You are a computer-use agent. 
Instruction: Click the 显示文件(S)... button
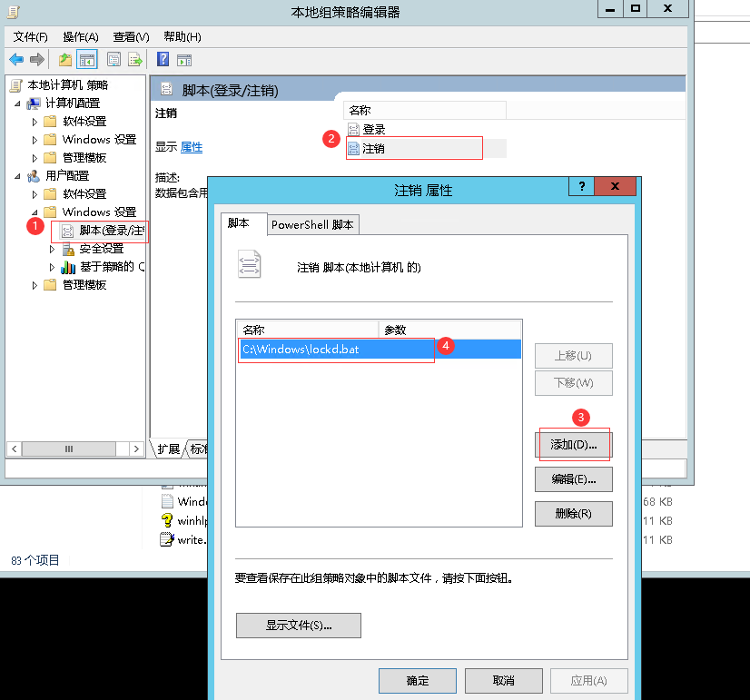pos(298,626)
